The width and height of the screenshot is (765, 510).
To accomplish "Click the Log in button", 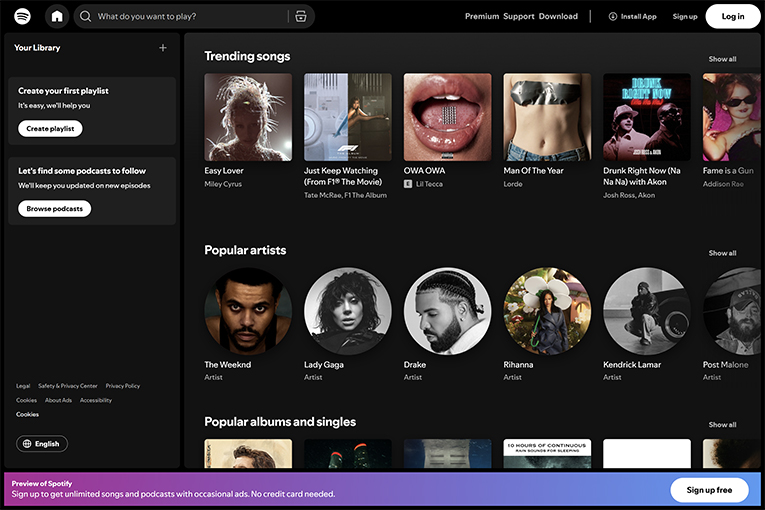I will pos(733,16).
